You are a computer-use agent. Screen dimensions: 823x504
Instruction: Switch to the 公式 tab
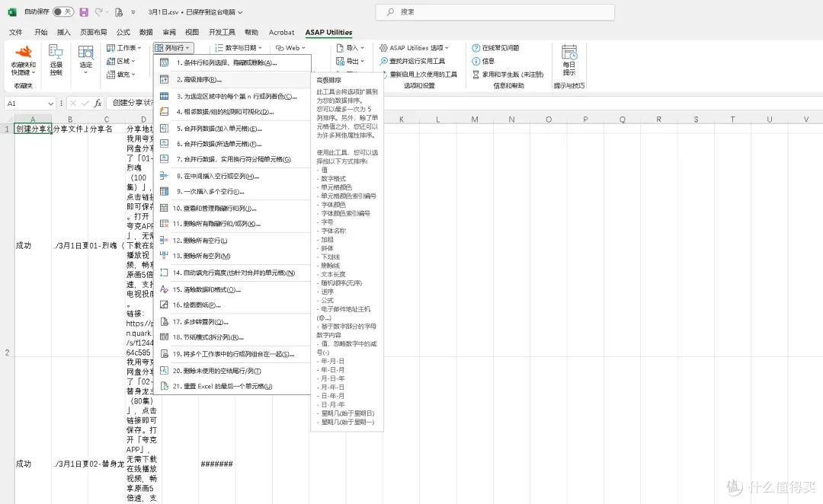123,32
